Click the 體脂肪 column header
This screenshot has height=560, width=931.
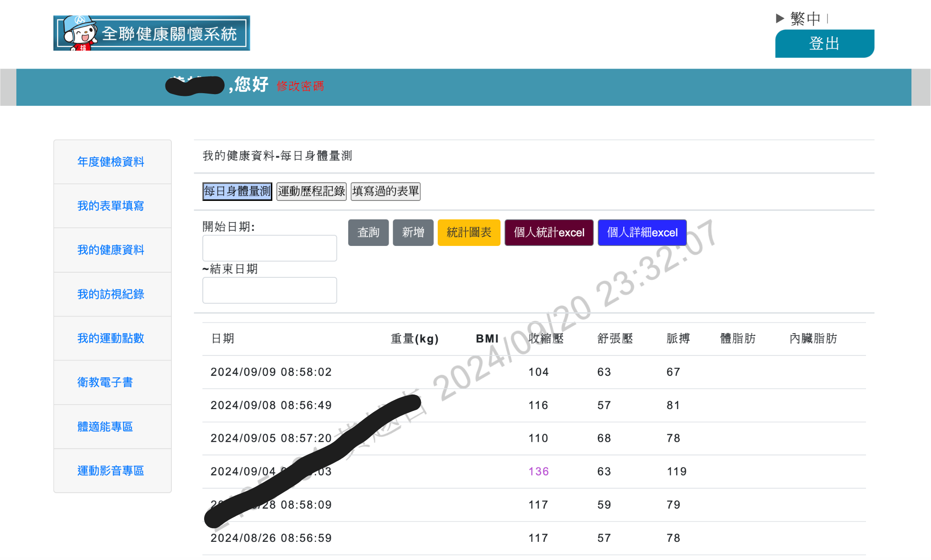tap(738, 339)
